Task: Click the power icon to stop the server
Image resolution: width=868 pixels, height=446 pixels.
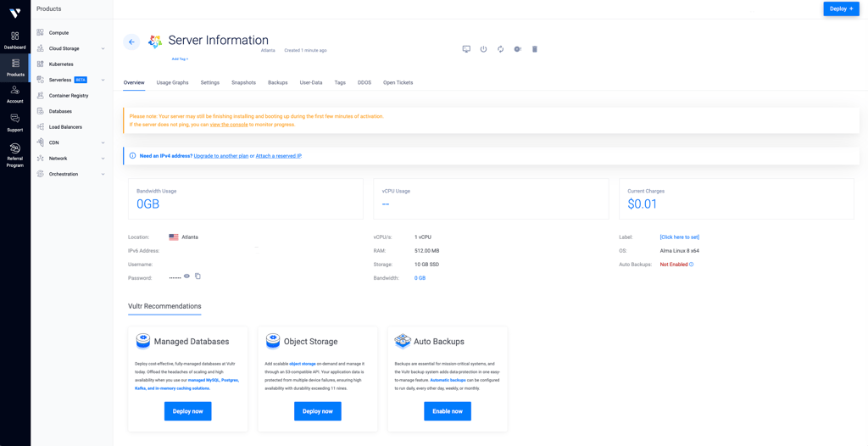Action: tap(483, 49)
